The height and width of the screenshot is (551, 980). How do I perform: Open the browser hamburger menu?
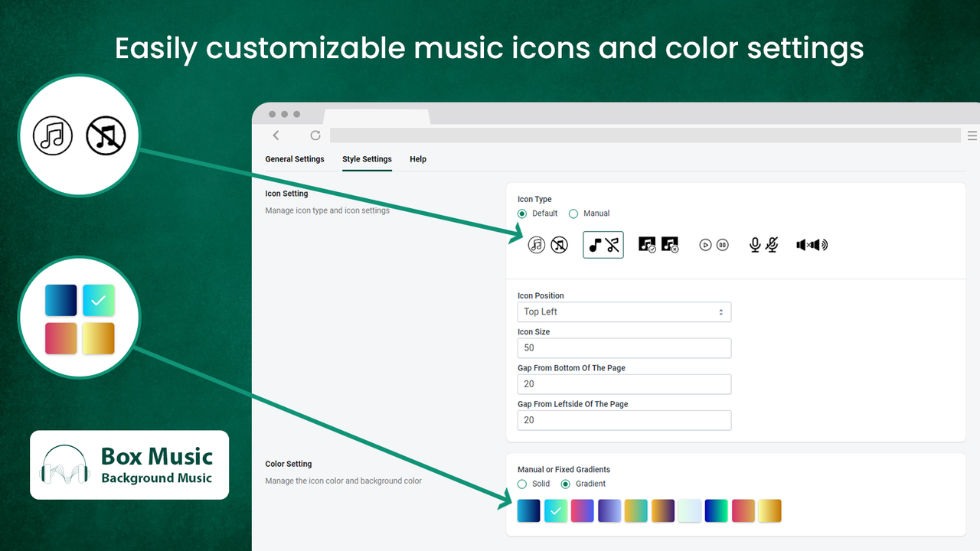click(972, 135)
